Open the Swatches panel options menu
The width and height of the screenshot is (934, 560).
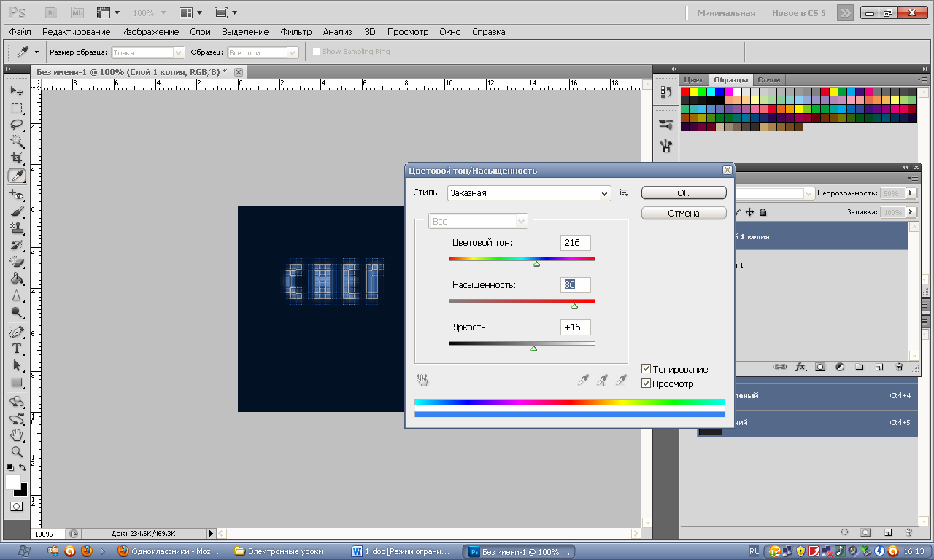tap(923, 79)
